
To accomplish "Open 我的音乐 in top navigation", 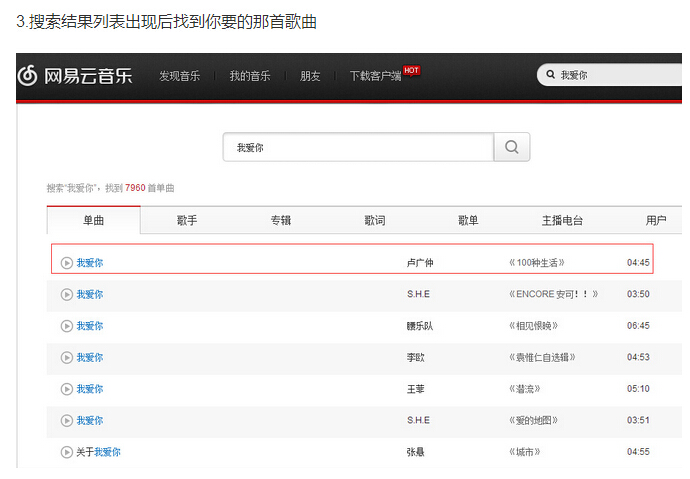I will [x=250, y=76].
